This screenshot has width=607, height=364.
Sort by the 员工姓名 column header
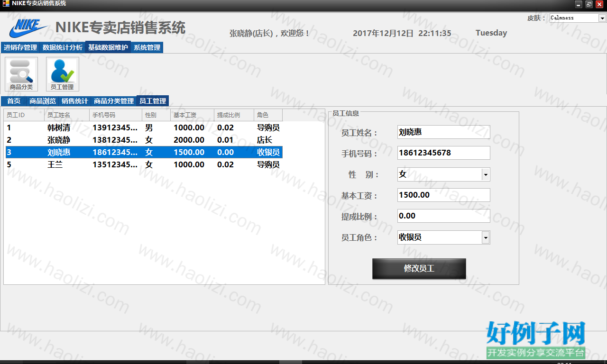(67, 115)
